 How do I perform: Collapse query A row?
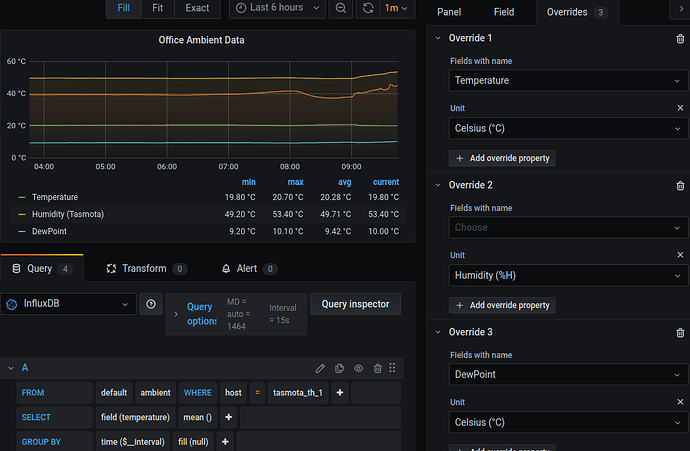pyautogui.click(x=11, y=368)
